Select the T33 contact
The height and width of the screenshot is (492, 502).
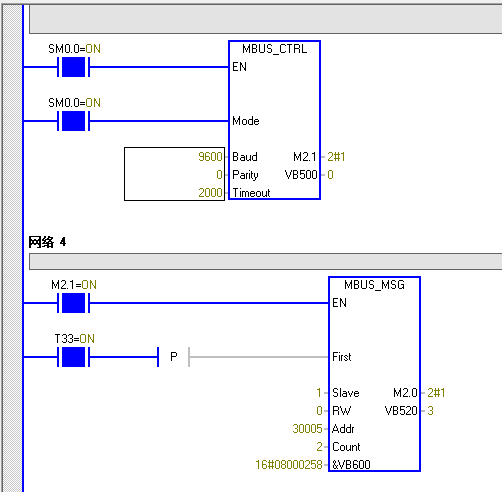pos(74,357)
